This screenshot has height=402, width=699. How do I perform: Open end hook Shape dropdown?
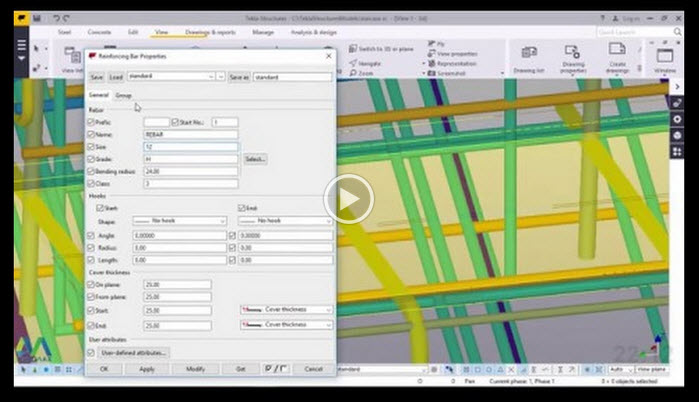click(x=285, y=221)
